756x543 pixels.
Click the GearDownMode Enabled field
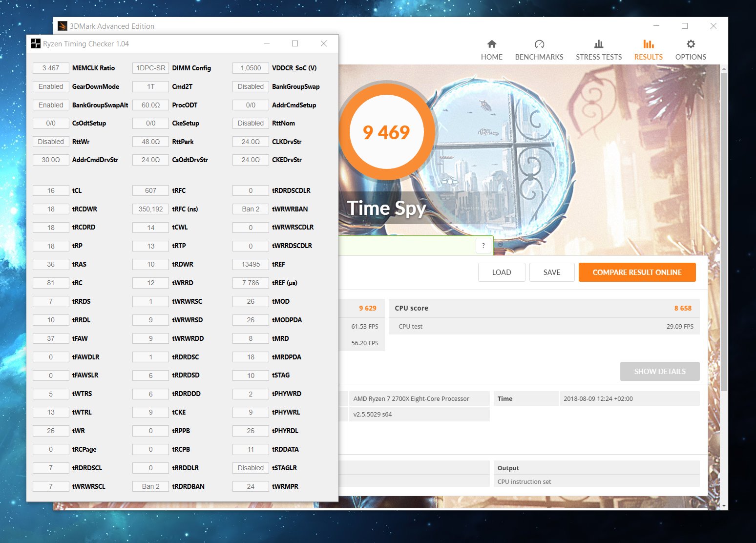pos(51,86)
